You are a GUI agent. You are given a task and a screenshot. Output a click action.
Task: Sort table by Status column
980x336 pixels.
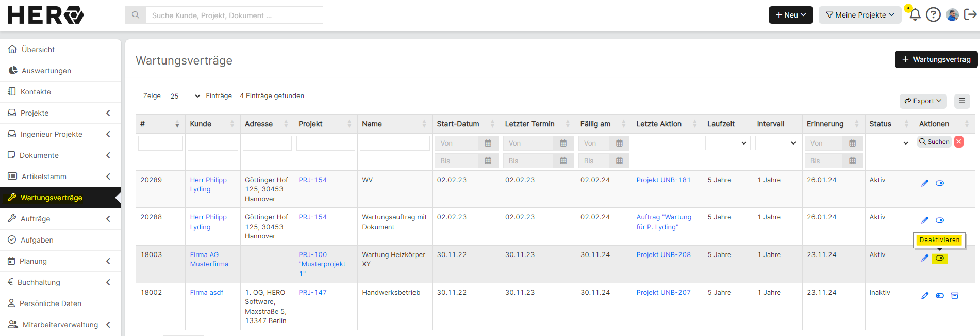[x=889, y=124]
